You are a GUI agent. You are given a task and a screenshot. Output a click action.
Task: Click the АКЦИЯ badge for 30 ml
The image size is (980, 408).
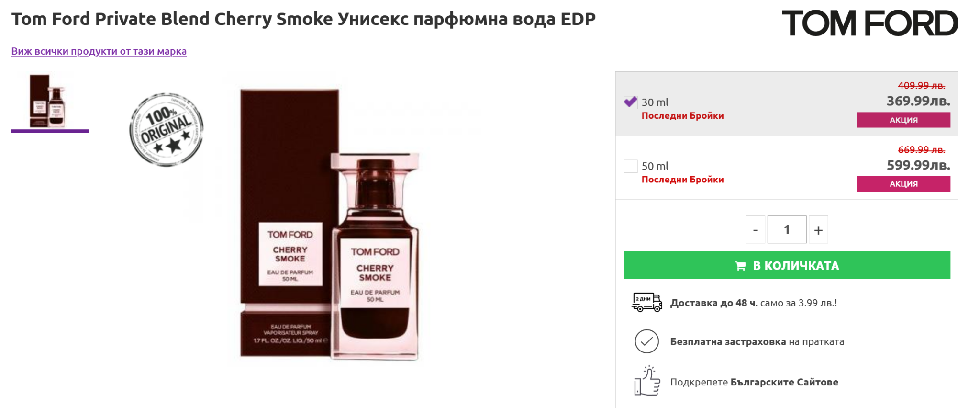point(903,120)
